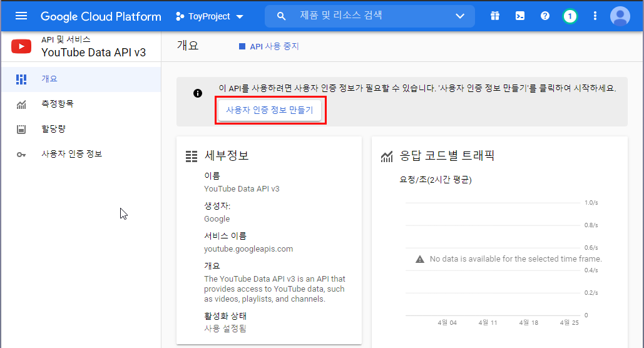
Task: Click the YouTube logo icon
Action: (21, 46)
